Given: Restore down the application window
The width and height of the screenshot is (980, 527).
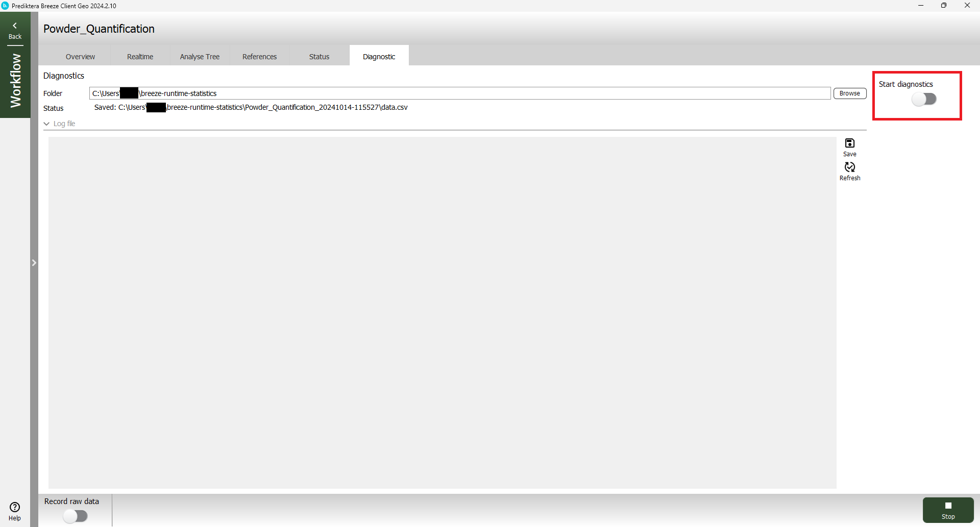Looking at the screenshot, I should click(x=944, y=6).
